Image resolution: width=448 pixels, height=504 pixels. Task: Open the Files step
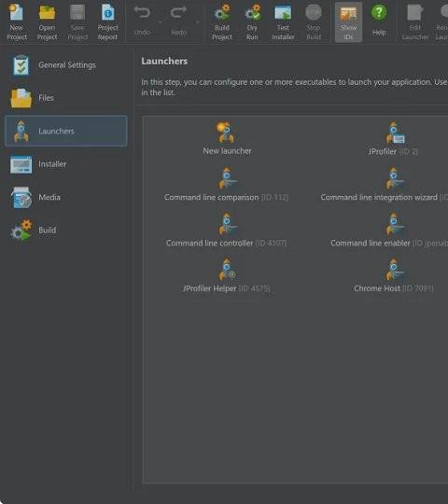click(66, 98)
